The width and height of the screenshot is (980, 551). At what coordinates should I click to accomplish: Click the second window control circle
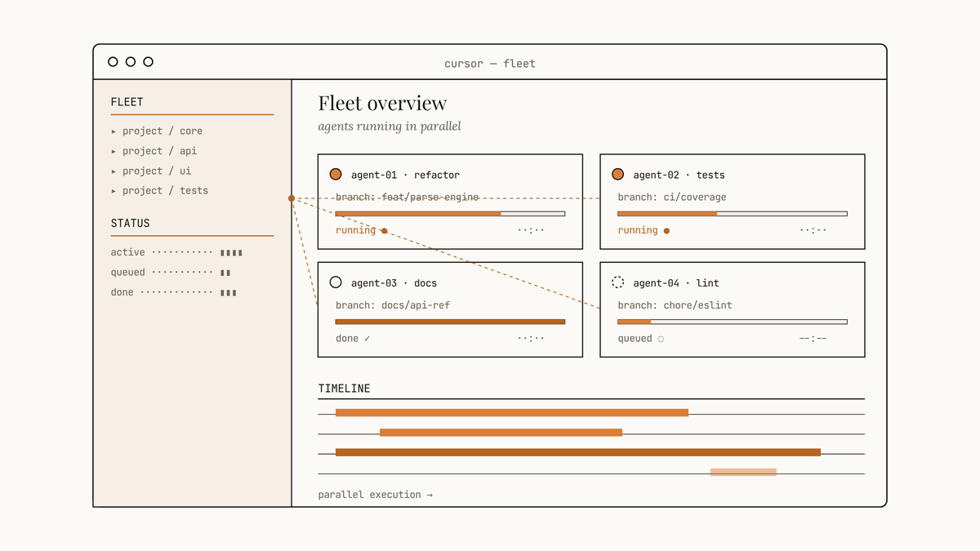pos(131,62)
